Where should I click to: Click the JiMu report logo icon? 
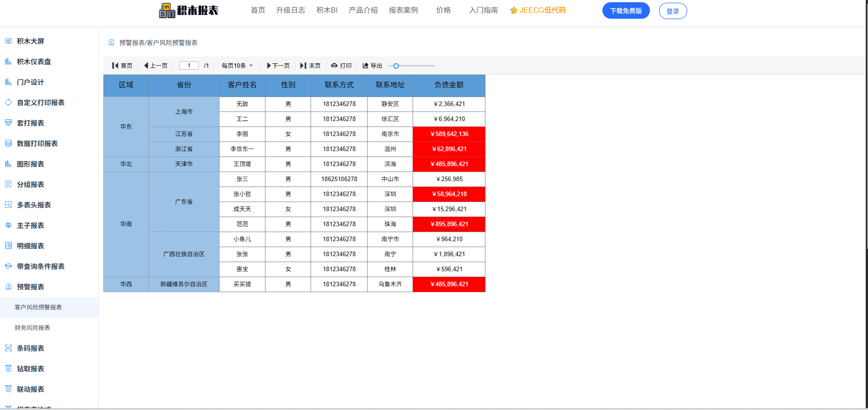167,10
